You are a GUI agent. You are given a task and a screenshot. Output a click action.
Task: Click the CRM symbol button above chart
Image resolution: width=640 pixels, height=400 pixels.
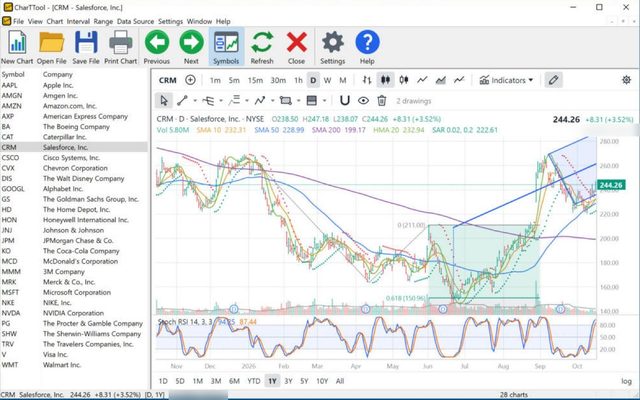[167, 80]
